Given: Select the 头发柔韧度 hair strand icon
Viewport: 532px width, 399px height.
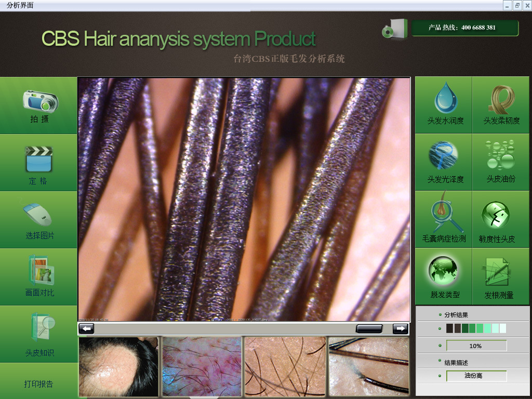Looking at the screenshot, I should 501,99.
